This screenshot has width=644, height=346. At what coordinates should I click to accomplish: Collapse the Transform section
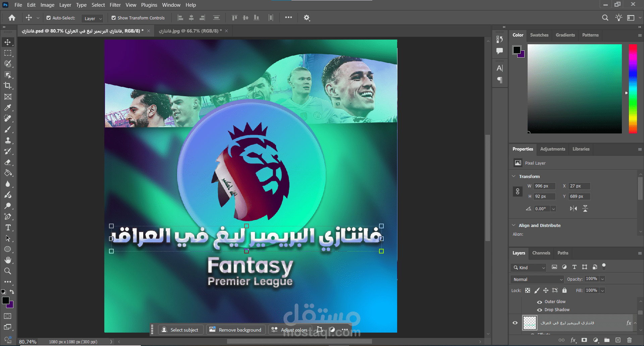pos(514,176)
